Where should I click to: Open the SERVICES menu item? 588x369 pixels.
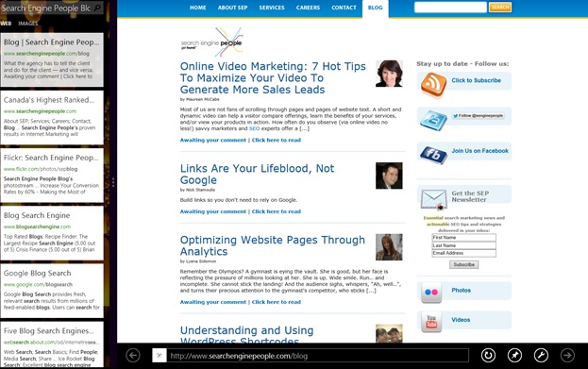pyautogui.click(x=272, y=8)
